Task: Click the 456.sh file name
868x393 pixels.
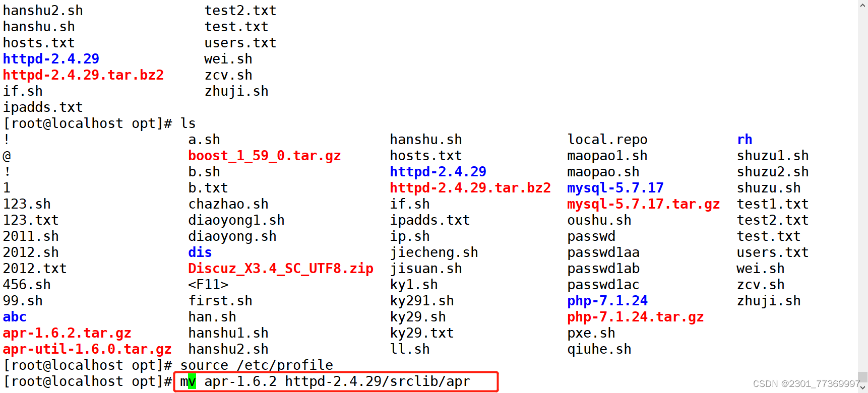Action: 27,285
